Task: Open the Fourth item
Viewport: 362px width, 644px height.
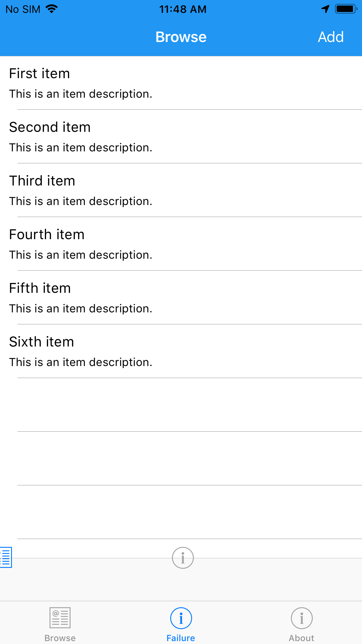Action: [x=181, y=244]
